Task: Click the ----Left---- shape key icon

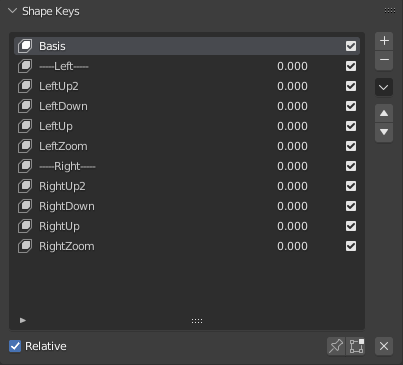Action: point(25,66)
